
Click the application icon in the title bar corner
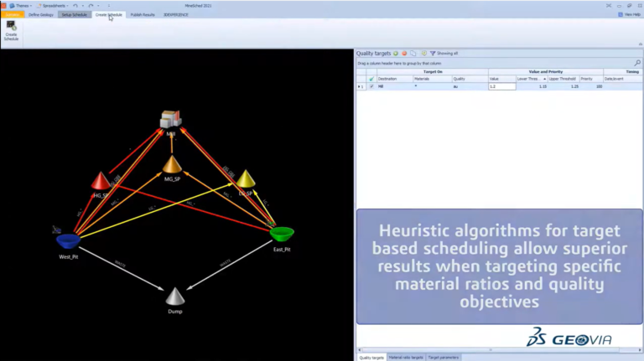click(x=3, y=6)
